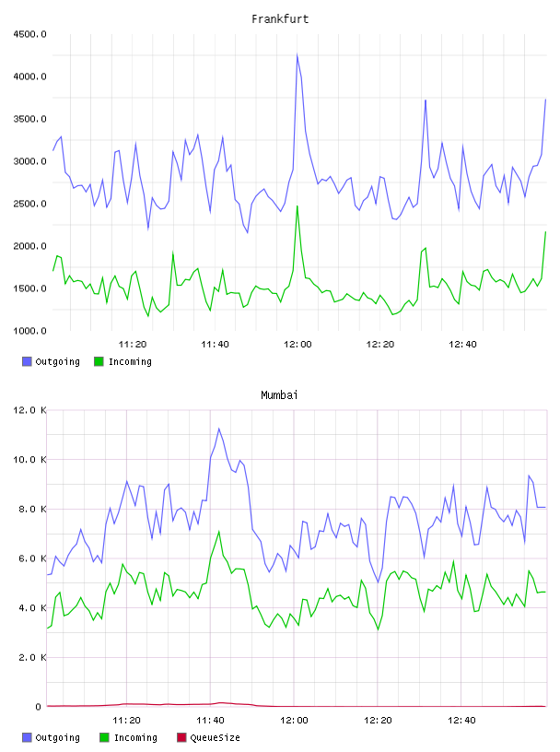Click the 2.0 K axis label in Mumbai chart
The height and width of the screenshot is (752, 560).
(32, 657)
